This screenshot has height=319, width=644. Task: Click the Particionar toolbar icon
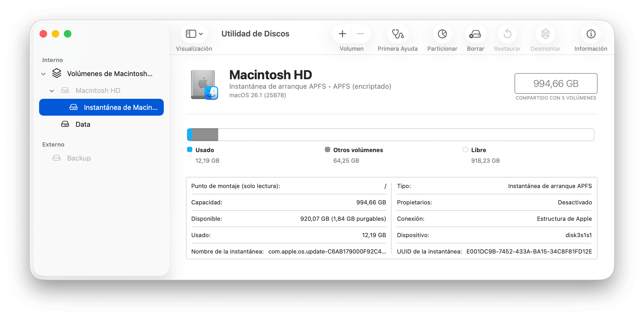442,34
